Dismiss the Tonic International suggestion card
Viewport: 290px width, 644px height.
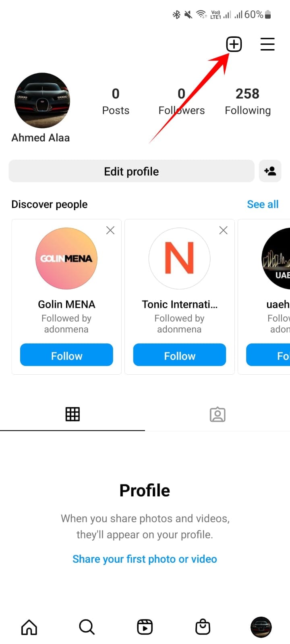223,230
